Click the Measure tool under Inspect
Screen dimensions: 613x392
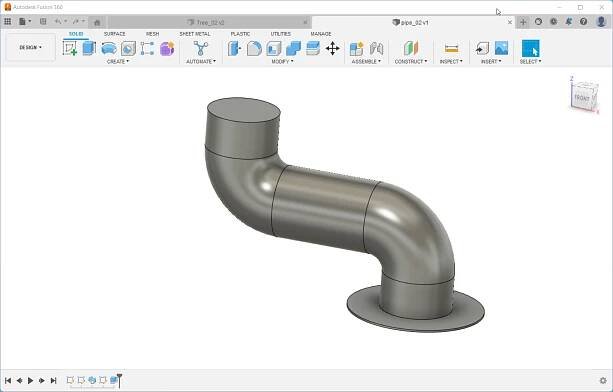(x=452, y=48)
